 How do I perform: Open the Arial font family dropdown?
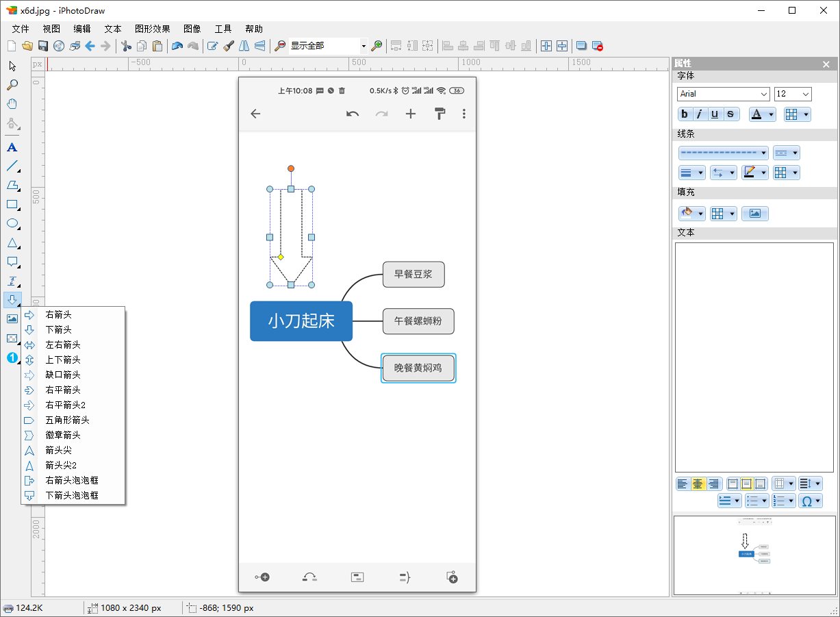[724, 94]
